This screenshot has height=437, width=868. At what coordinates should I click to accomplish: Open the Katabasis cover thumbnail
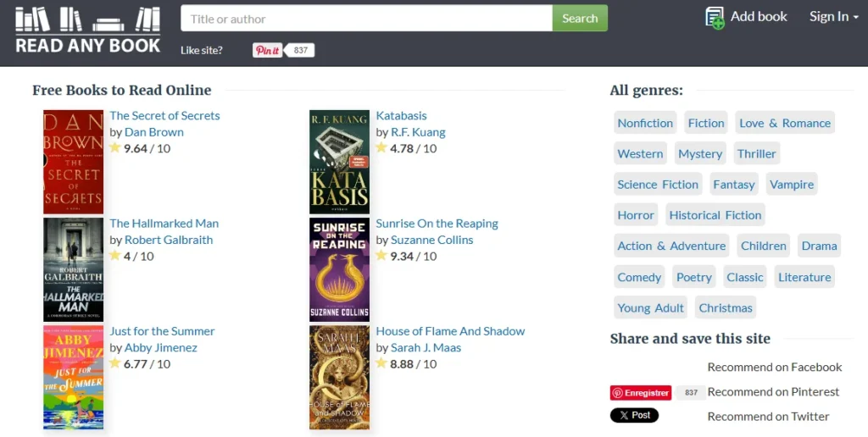339,162
